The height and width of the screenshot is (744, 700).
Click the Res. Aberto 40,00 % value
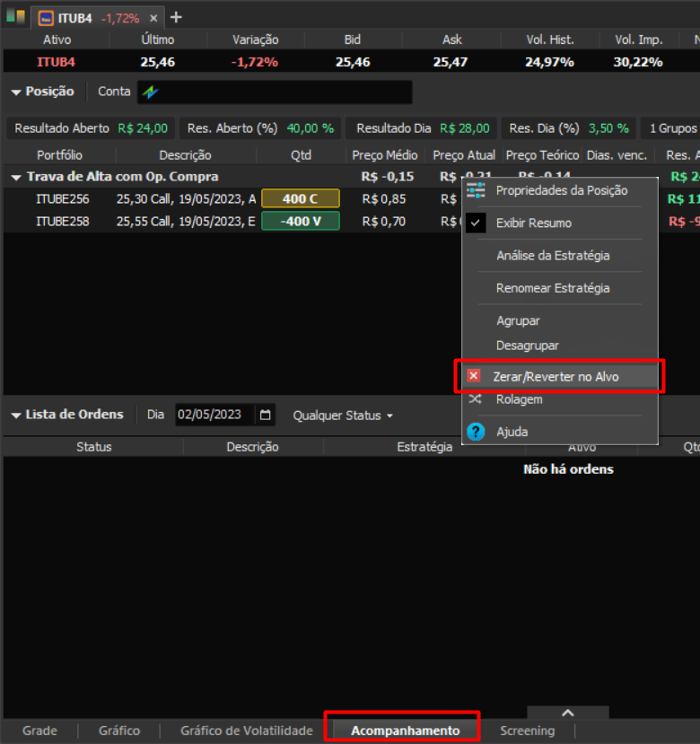click(x=310, y=128)
